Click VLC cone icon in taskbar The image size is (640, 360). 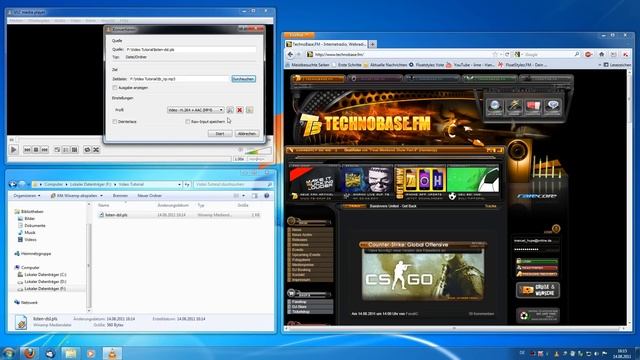112,353
